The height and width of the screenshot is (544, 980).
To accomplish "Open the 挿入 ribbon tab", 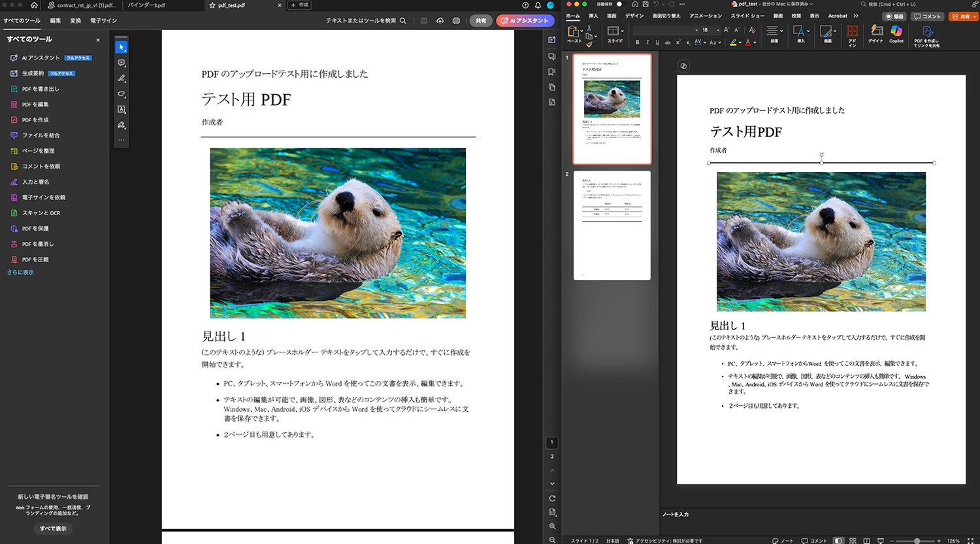I will (x=593, y=16).
